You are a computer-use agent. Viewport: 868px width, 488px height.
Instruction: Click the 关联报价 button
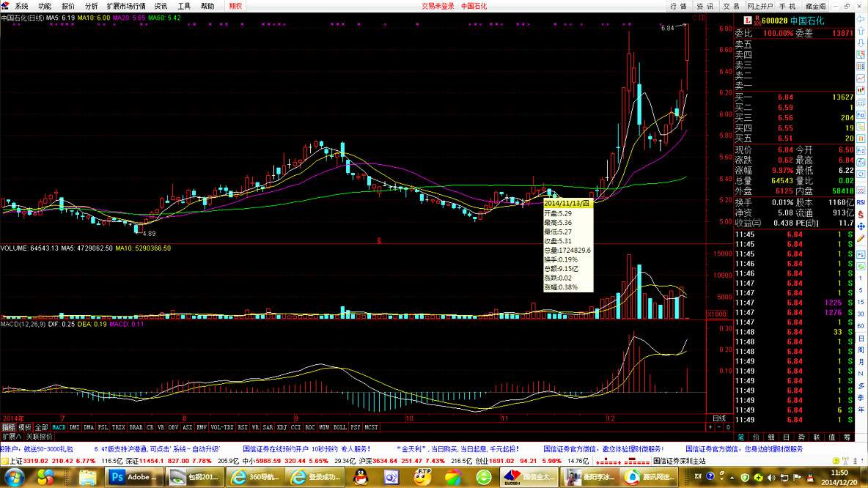point(40,437)
